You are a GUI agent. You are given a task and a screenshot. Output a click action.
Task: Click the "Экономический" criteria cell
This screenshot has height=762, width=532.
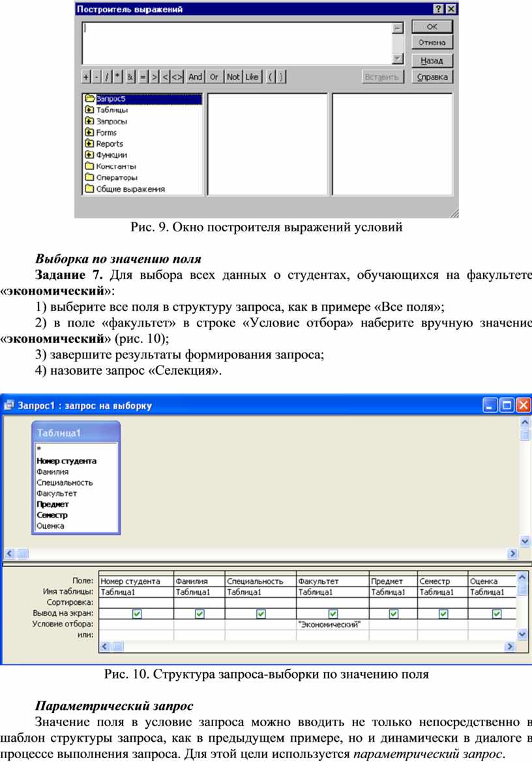(x=332, y=624)
